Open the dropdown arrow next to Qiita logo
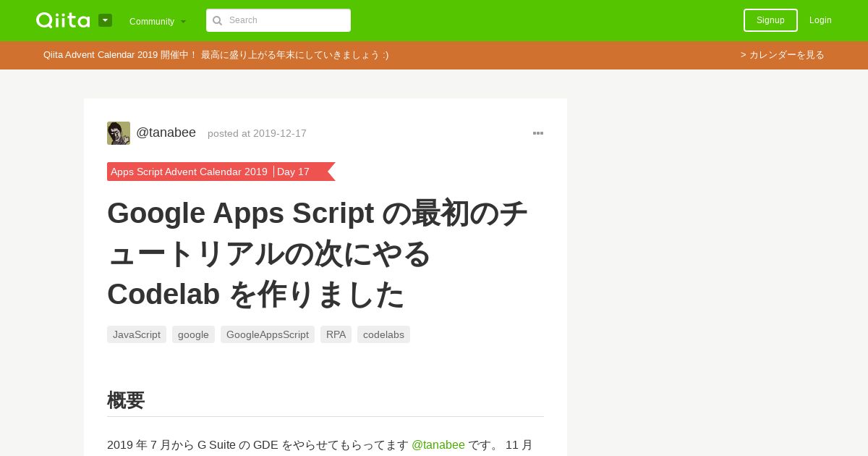This screenshot has height=456, width=868. pyautogui.click(x=106, y=20)
